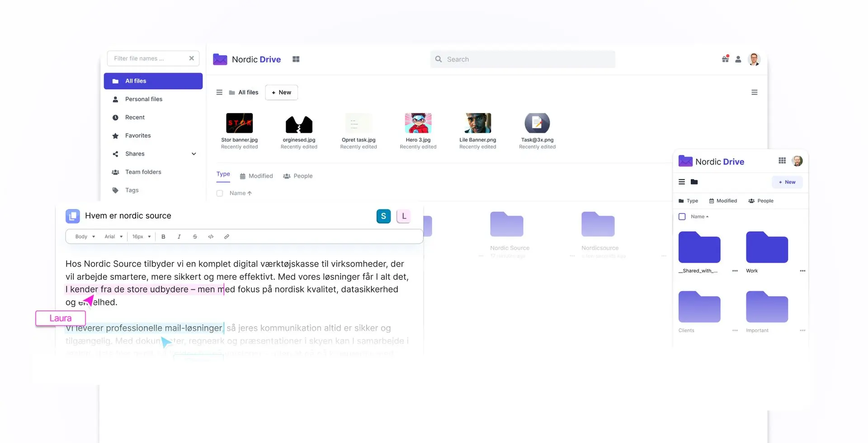Toggle Italic formatting in editor

pyautogui.click(x=179, y=236)
